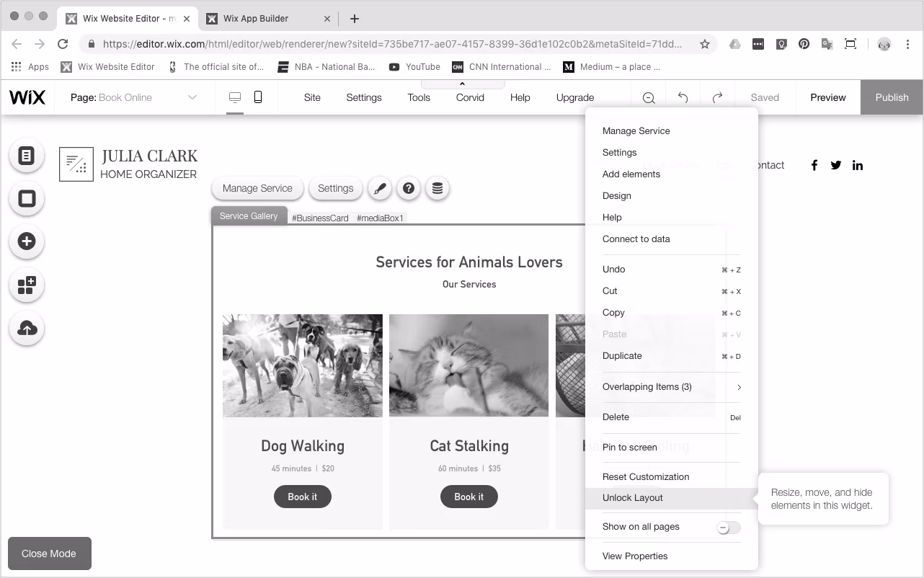Viewport: 924px width, 578px height.
Task: Click the Twitter social icon
Action: (x=836, y=165)
